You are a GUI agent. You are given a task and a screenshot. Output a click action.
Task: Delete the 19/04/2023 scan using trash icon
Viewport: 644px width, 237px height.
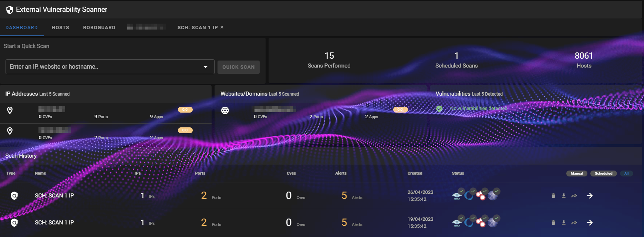(553, 223)
